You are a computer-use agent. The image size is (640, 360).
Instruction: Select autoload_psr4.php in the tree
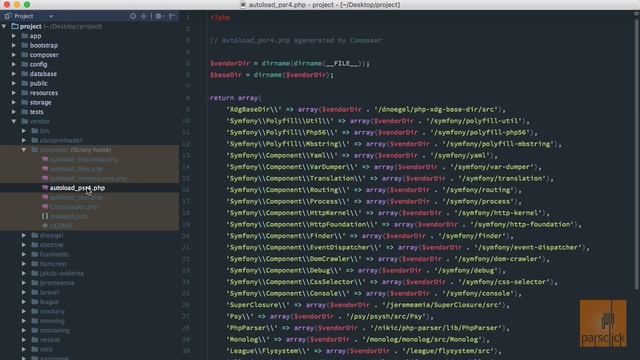(x=77, y=188)
